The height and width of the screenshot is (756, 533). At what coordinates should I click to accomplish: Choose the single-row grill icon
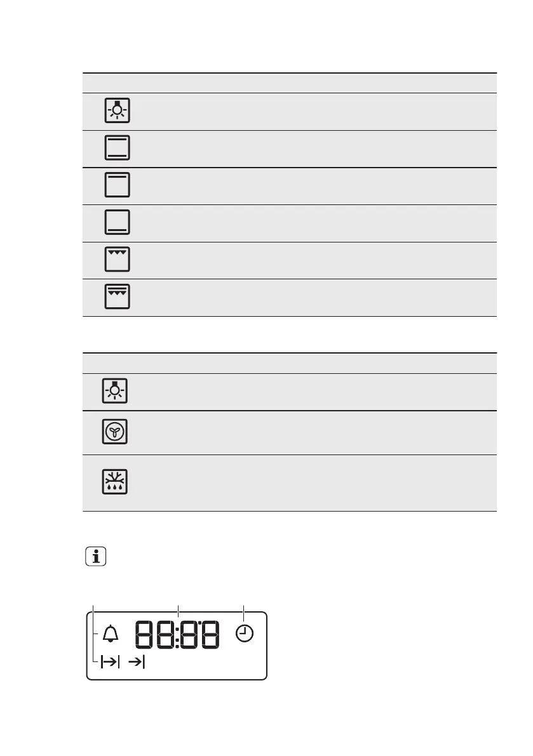(x=116, y=260)
